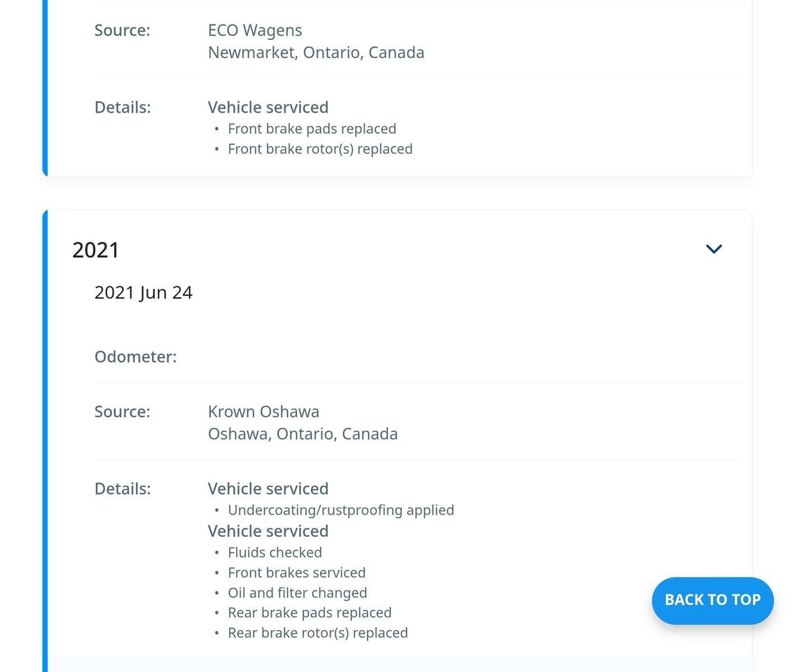This screenshot has width=795, height=672.
Task: Select the Undercoating/rustproofing applied list item
Action: [341, 510]
